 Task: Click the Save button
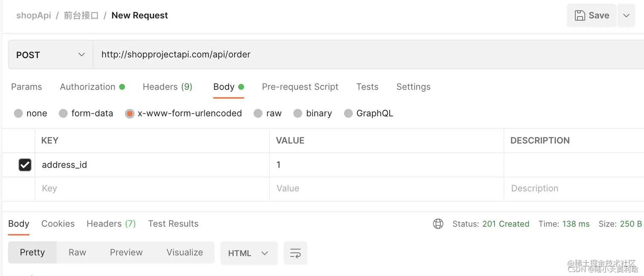(592, 15)
